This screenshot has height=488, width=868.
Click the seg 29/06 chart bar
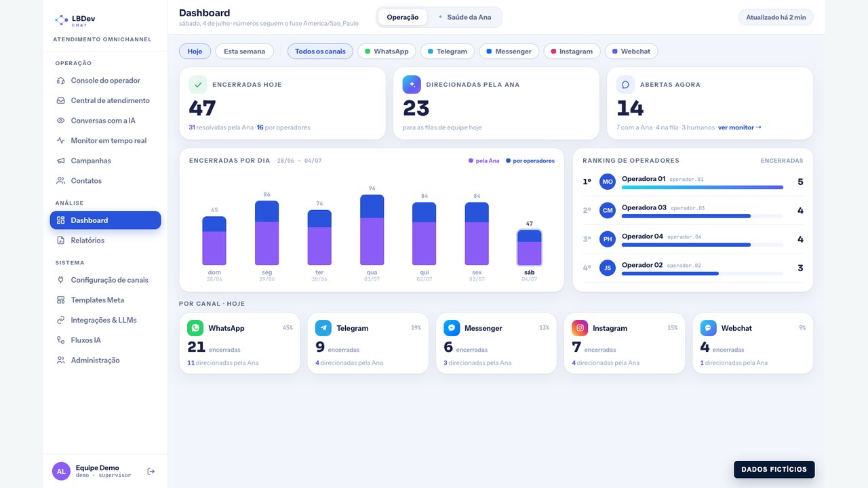pyautogui.click(x=267, y=232)
